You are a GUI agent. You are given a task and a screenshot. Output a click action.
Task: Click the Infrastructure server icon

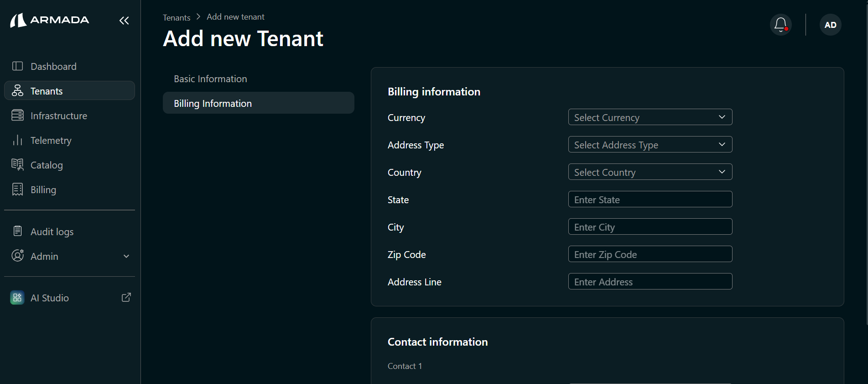point(17,116)
